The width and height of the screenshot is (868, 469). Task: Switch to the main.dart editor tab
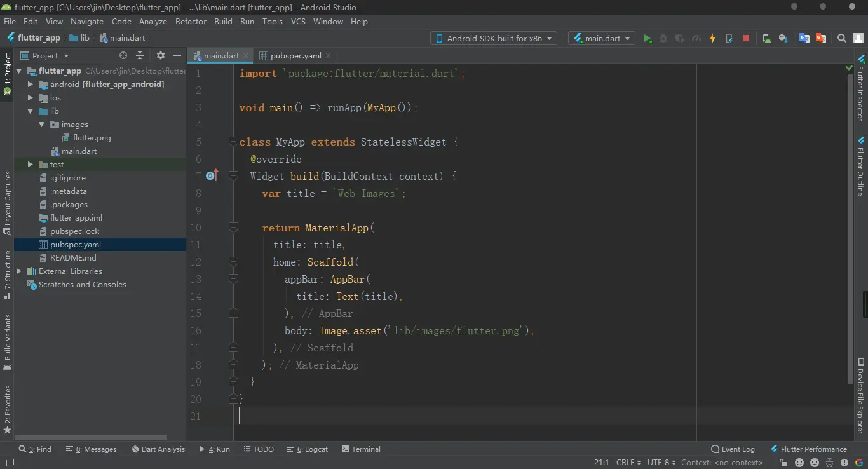(x=221, y=56)
